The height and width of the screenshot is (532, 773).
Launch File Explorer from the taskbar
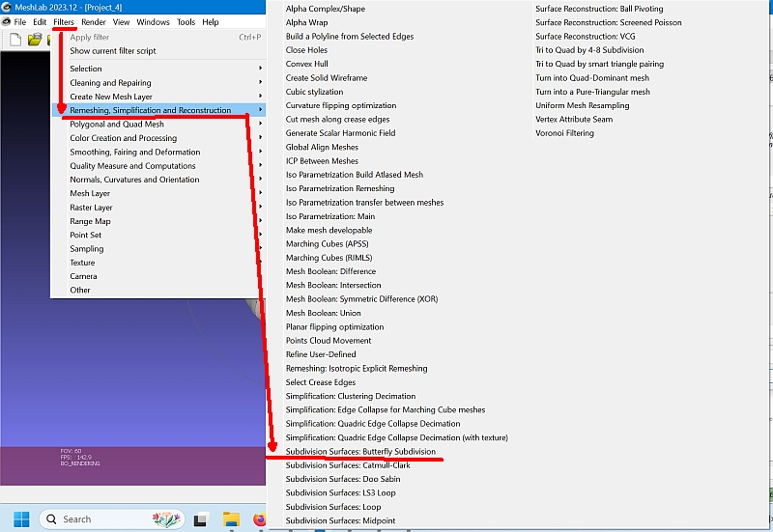[x=231, y=519]
